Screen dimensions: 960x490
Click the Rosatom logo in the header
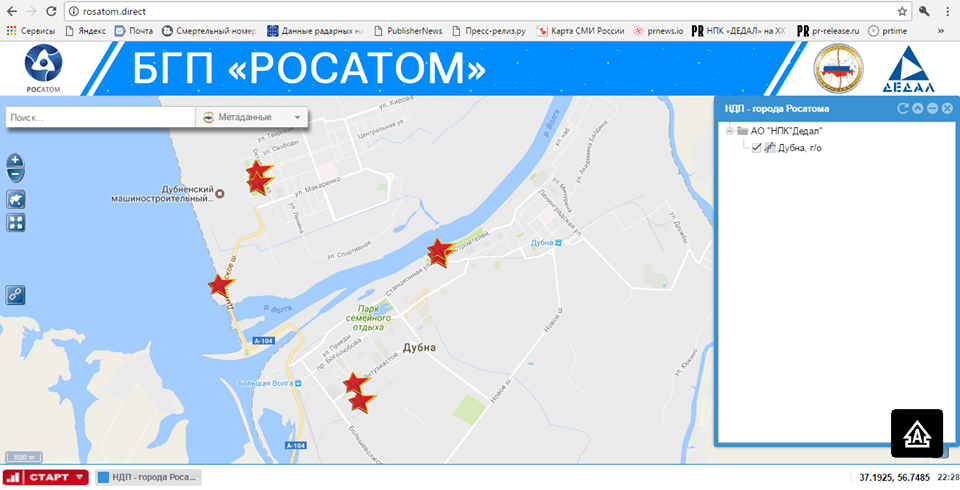43,67
